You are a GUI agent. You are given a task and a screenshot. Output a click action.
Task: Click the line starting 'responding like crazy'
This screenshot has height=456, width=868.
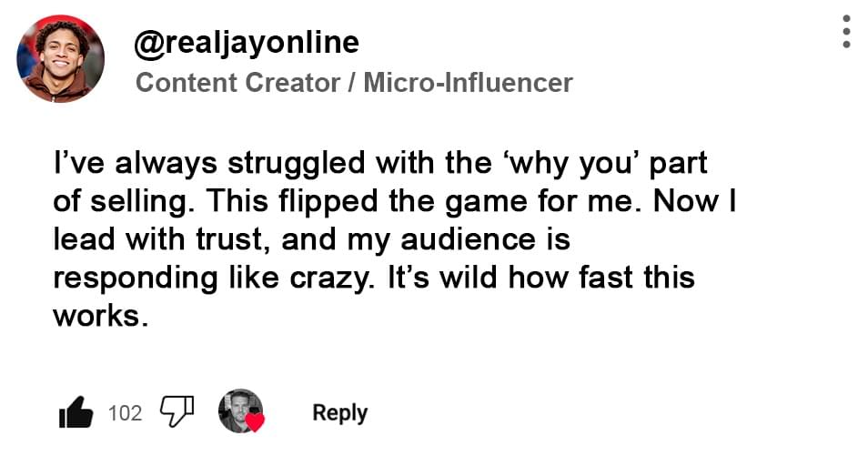(x=373, y=278)
